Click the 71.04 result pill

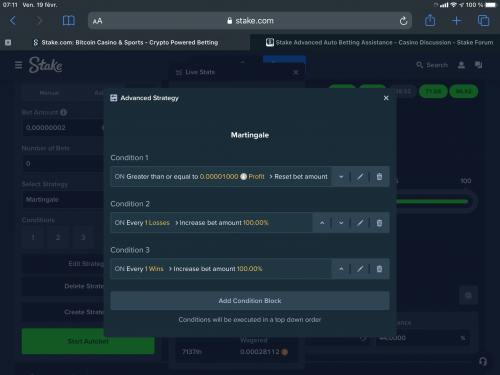click(433, 91)
